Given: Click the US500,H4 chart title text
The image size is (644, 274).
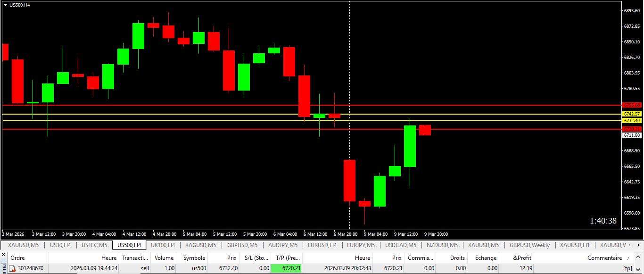Looking at the screenshot, I should pyautogui.click(x=20, y=5).
